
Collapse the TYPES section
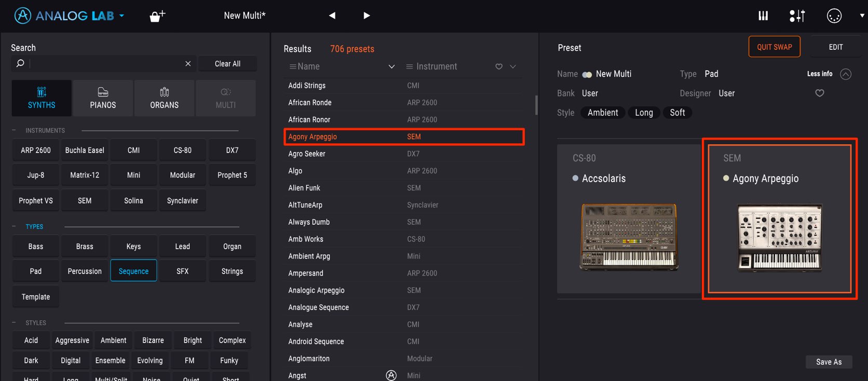click(x=14, y=226)
